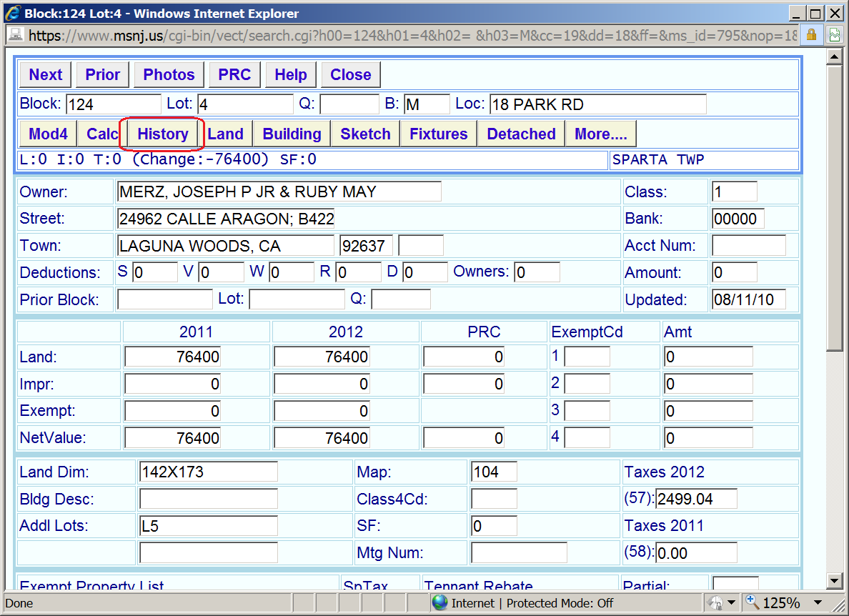The height and width of the screenshot is (616, 849).
Task: Click the Owners count field
Action: [537, 272]
